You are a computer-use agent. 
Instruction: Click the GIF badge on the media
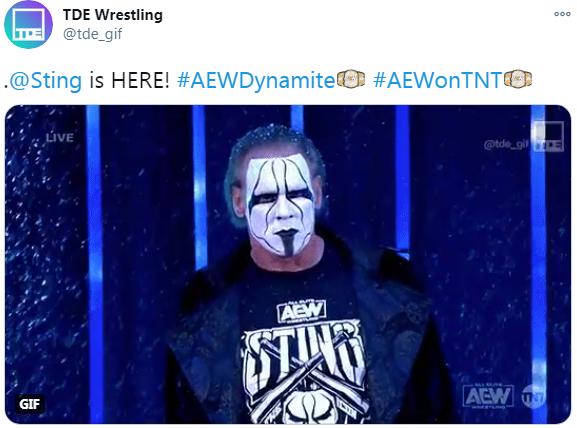pos(29,404)
